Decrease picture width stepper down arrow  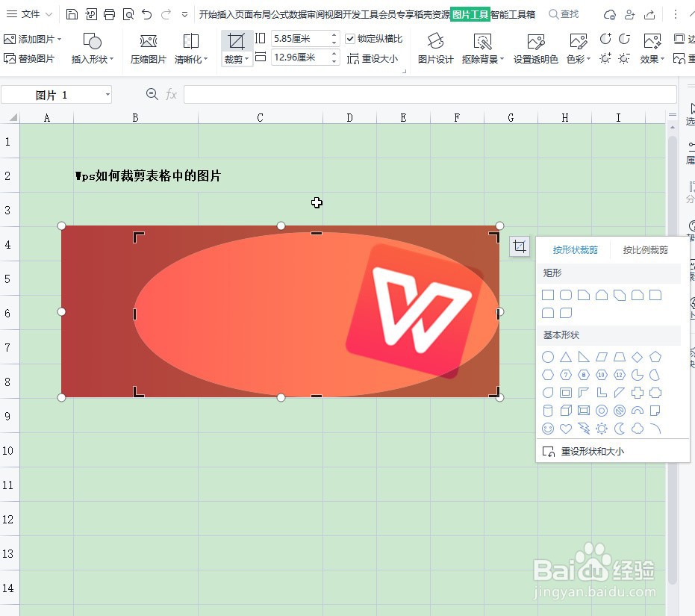[x=334, y=61]
